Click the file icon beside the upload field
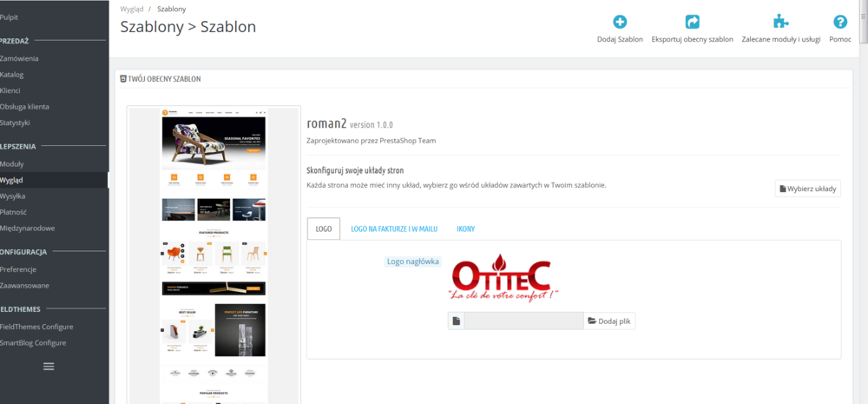This screenshot has height=404, width=868. 457,321
